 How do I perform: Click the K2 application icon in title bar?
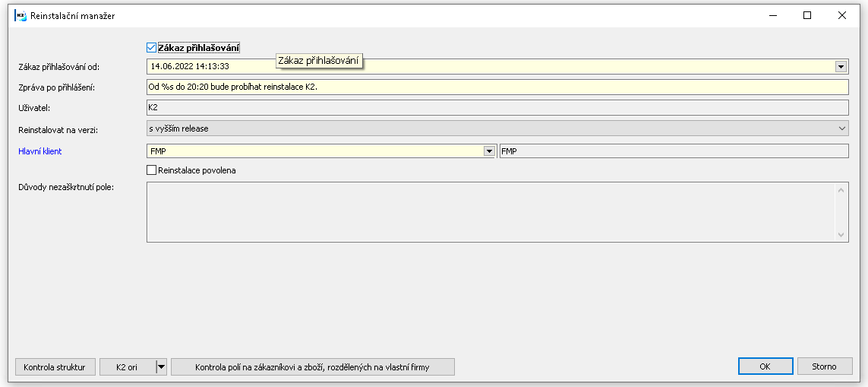pyautogui.click(x=21, y=15)
